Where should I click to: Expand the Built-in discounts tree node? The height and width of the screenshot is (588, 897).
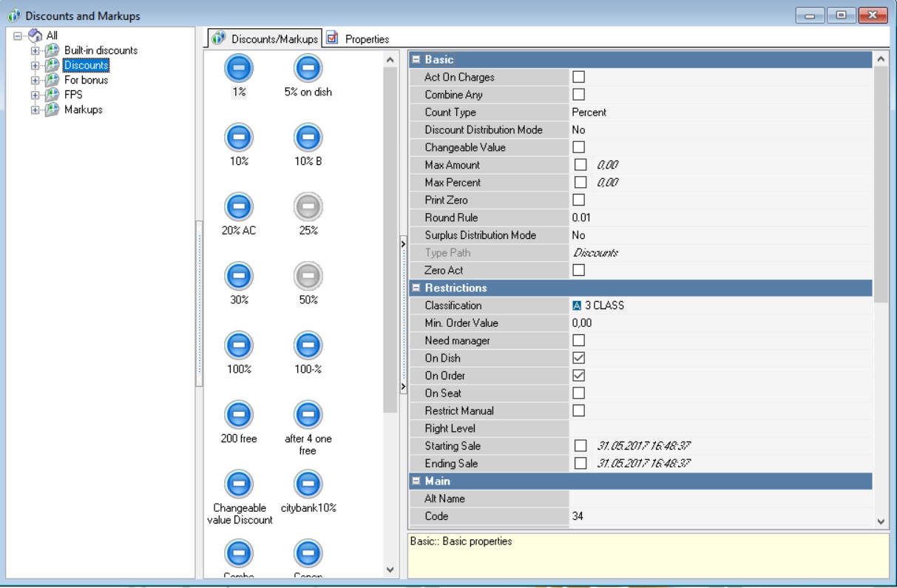click(35, 51)
